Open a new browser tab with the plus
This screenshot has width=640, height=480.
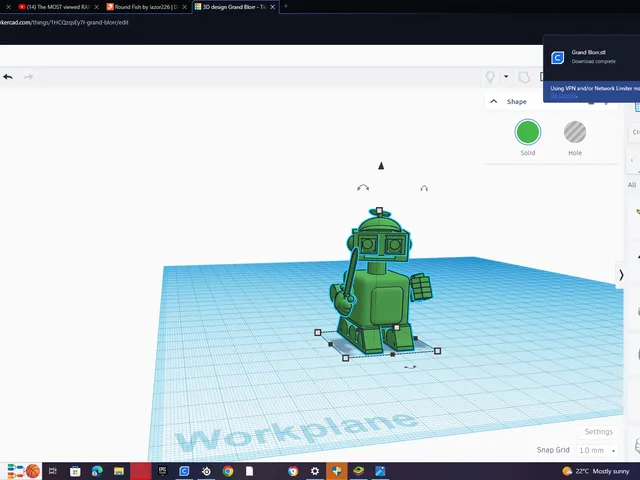point(286,6)
